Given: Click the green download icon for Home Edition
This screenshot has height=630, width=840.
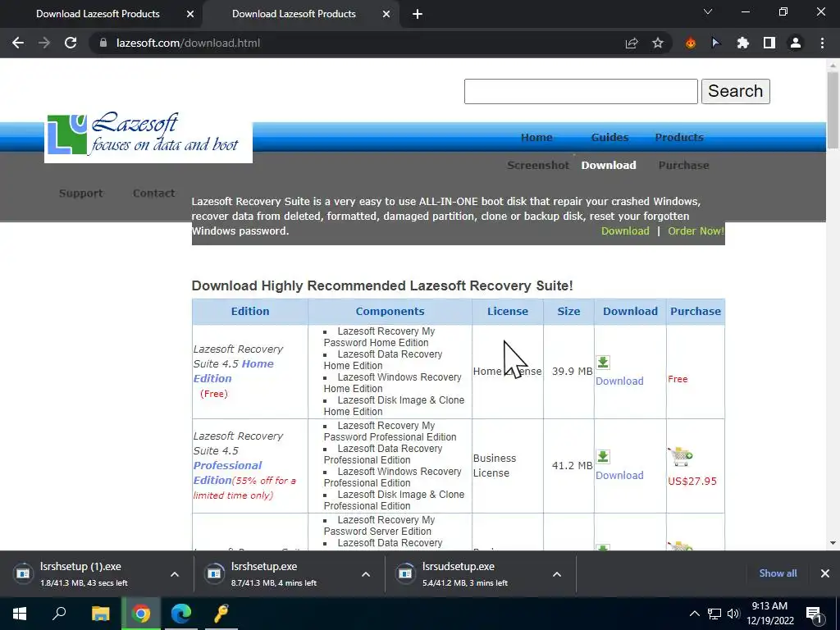Looking at the screenshot, I should tap(603, 362).
